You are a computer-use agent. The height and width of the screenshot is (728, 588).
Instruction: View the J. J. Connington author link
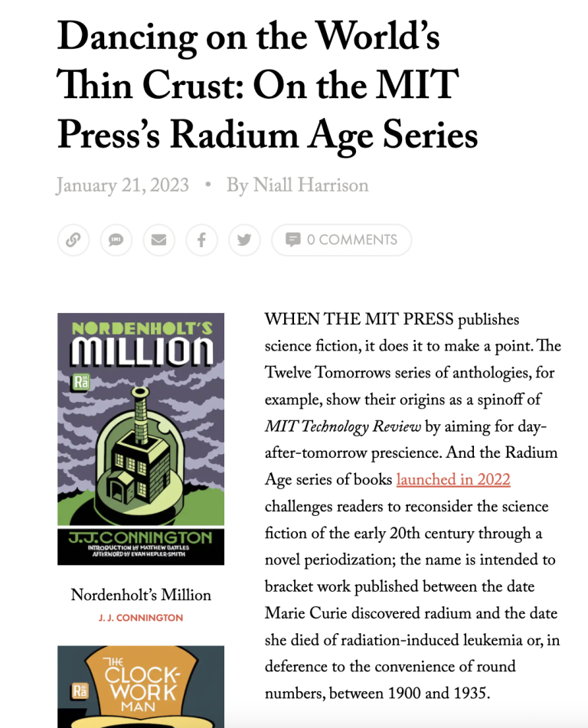(x=141, y=618)
